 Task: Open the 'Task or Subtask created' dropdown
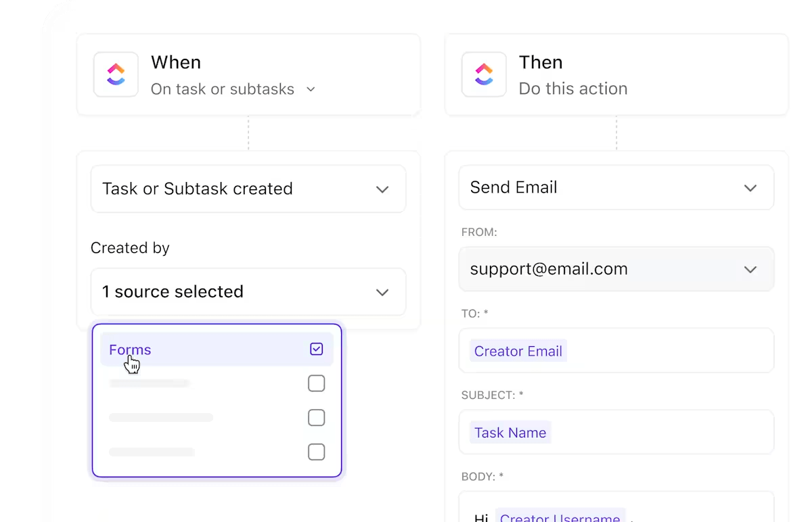click(x=248, y=189)
